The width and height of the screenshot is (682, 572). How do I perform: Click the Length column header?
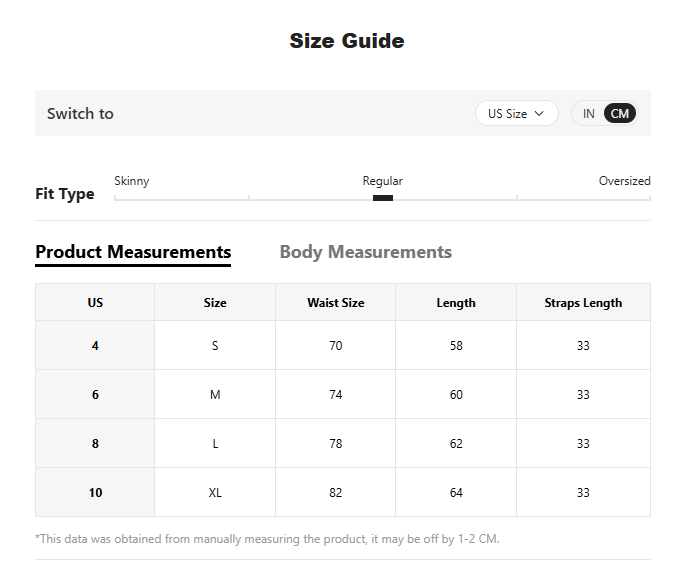456,302
